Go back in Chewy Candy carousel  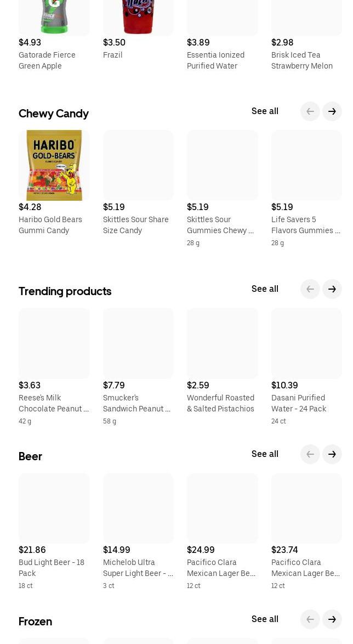pos(310,111)
